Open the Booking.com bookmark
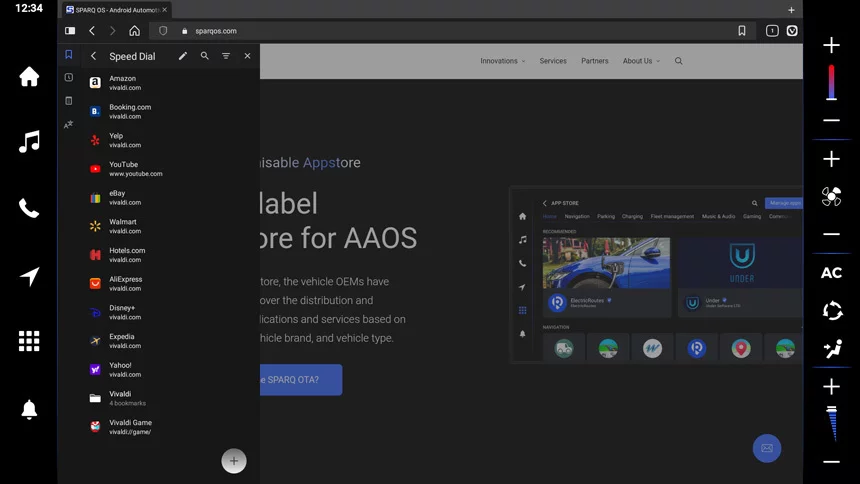This screenshot has height=484, width=860. pos(171,111)
